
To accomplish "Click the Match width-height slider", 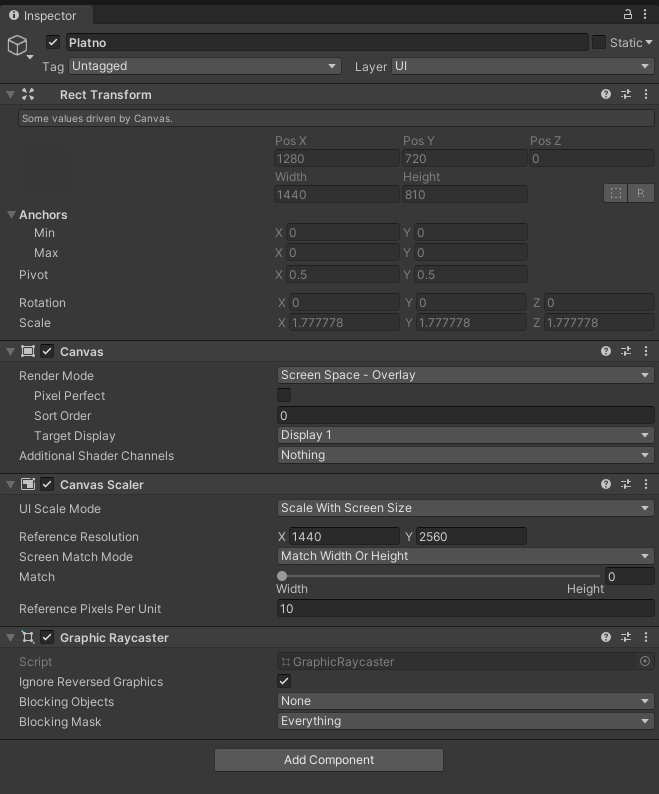I will point(439,577).
